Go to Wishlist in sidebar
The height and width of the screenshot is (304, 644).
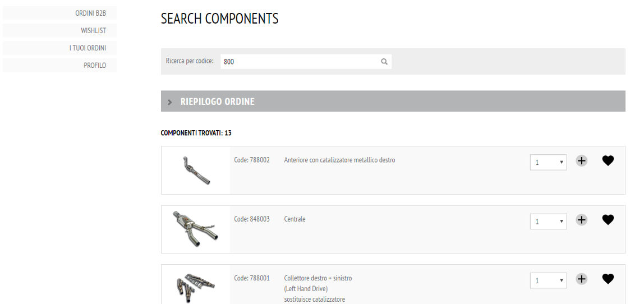coord(59,30)
